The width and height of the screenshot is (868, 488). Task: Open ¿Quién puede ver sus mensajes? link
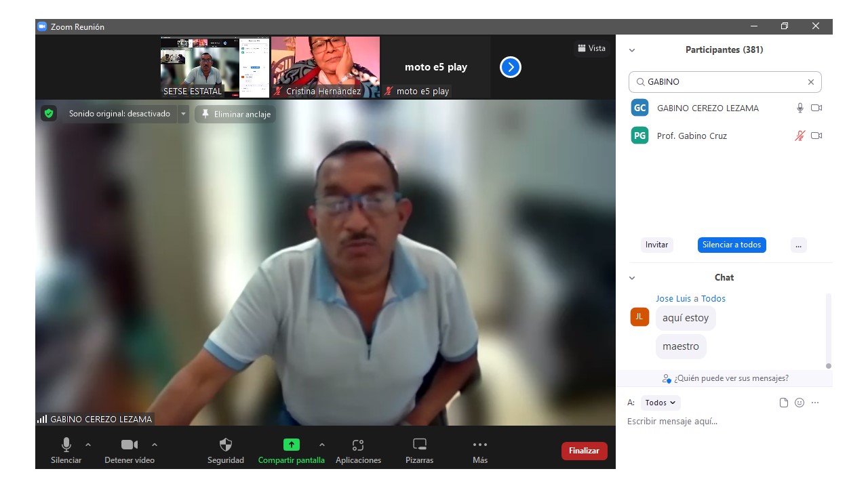[x=726, y=378]
